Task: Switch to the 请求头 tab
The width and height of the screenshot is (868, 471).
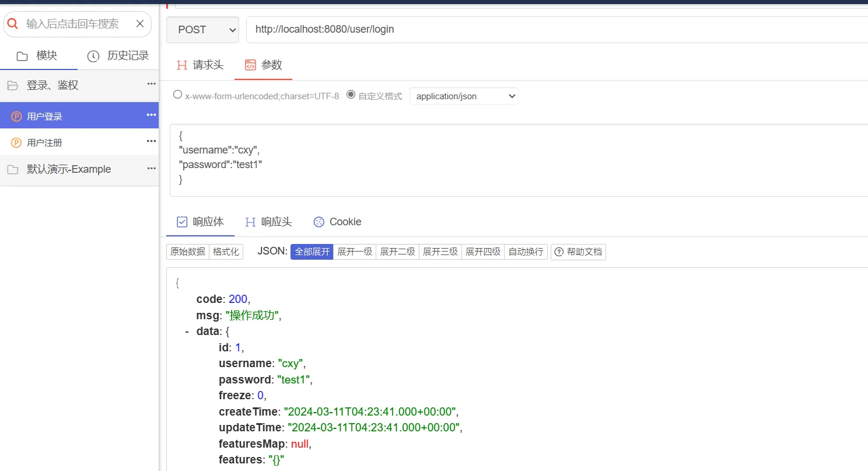Action: (200, 65)
